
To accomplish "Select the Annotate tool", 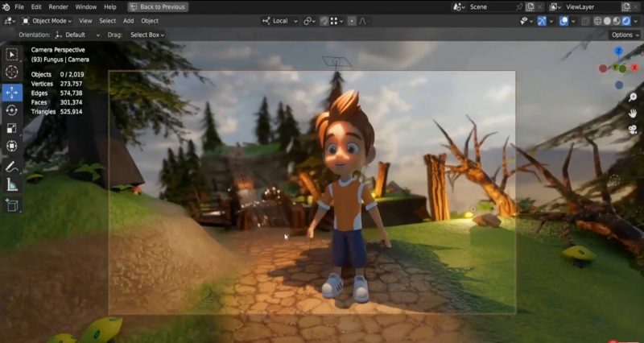I will coord(12,167).
